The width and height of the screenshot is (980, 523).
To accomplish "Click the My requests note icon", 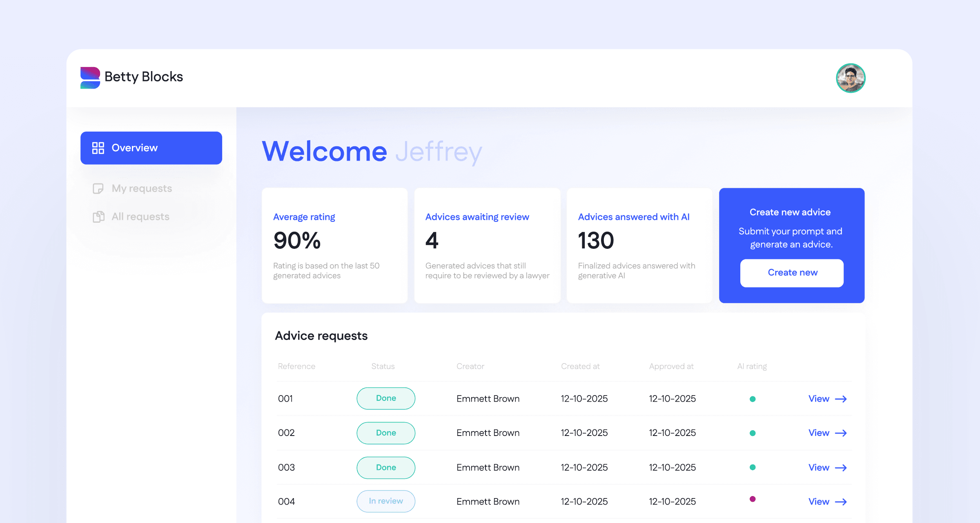I will (98, 188).
